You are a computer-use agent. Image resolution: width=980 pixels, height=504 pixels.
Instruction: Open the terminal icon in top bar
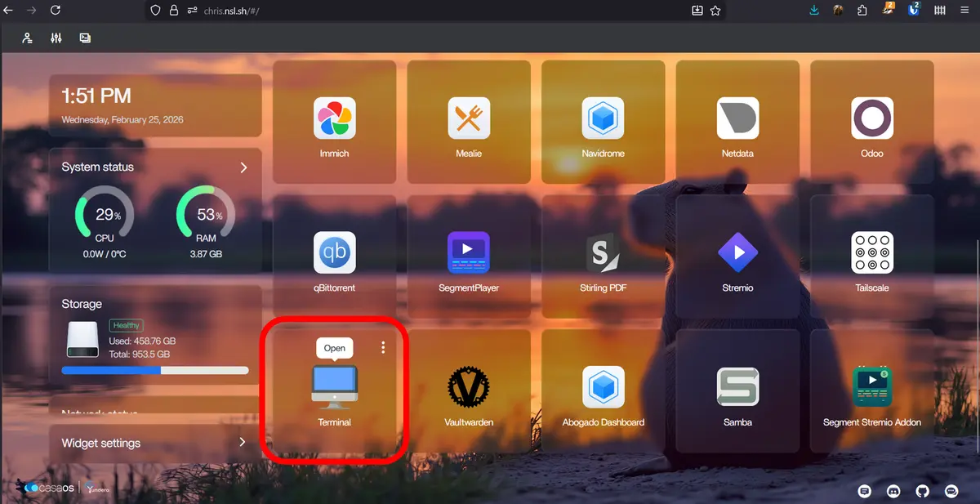(x=85, y=38)
